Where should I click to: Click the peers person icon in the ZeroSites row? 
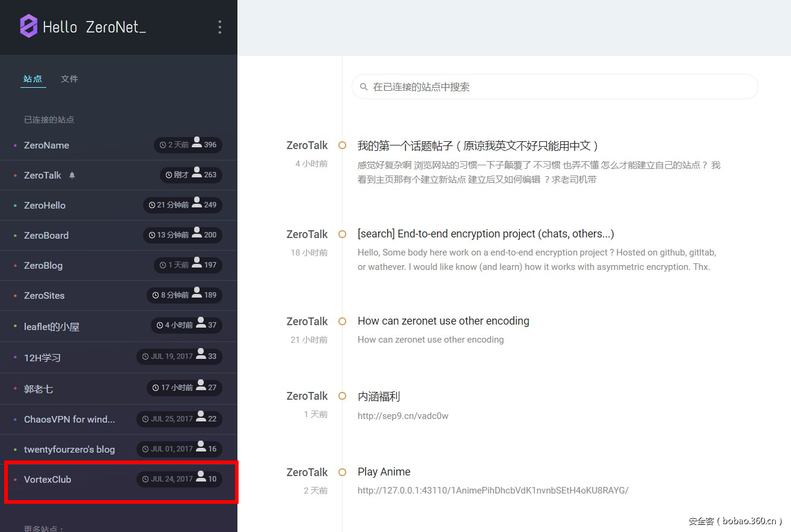197,294
